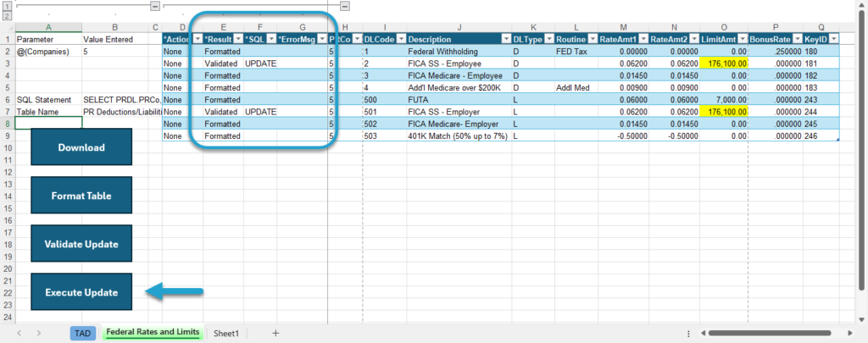Select the 'FED Tax' routine cell
868x343 pixels.
click(x=576, y=52)
